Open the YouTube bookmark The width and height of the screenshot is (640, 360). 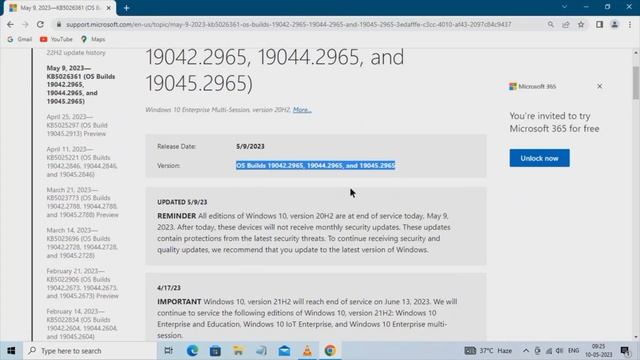click(56, 39)
